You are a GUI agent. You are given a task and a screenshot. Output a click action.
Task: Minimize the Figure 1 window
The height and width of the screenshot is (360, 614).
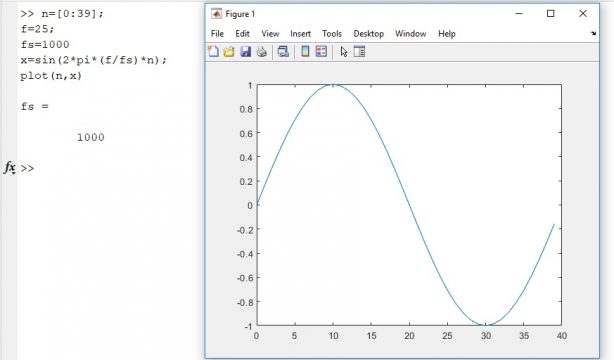(519, 14)
